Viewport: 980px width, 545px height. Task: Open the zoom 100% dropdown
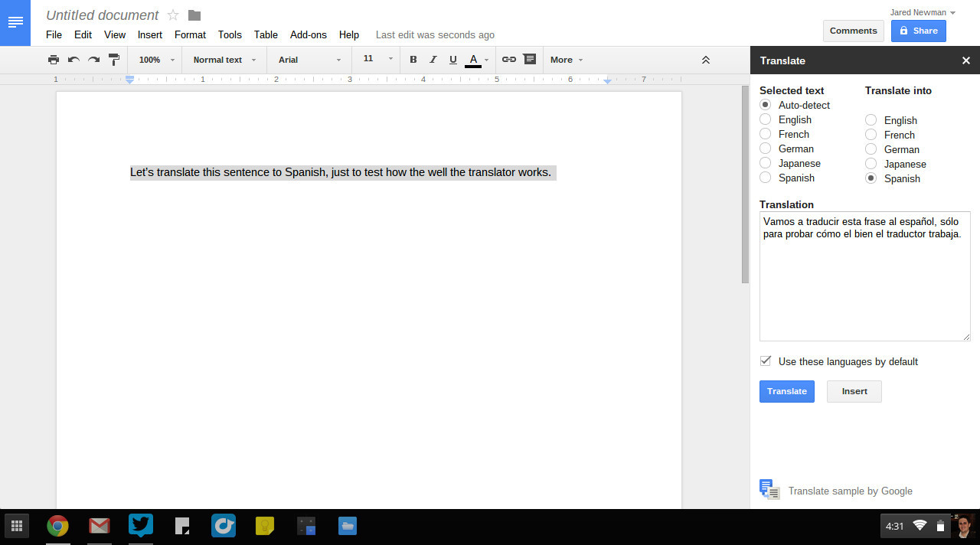pos(156,60)
